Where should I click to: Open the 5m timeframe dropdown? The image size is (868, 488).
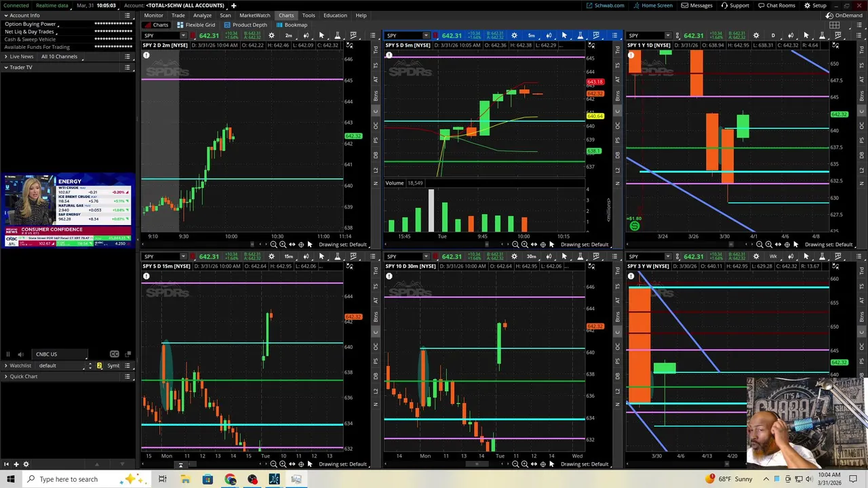[x=531, y=35]
